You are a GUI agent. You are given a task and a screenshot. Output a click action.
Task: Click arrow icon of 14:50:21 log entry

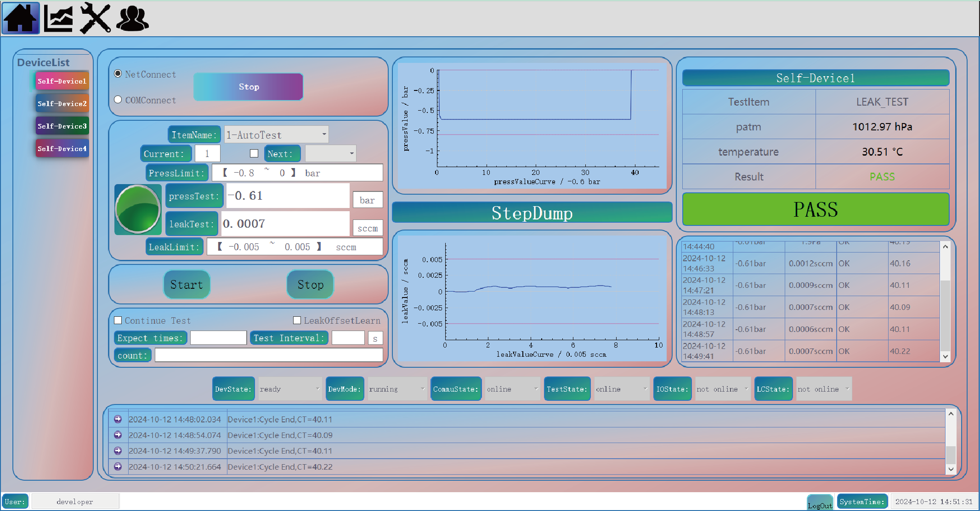pyautogui.click(x=118, y=466)
